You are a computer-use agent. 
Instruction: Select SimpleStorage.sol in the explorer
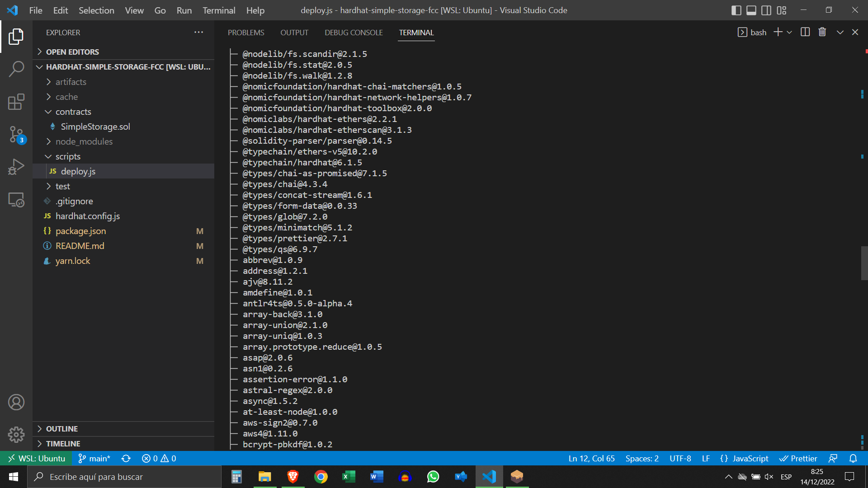coord(95,127)
